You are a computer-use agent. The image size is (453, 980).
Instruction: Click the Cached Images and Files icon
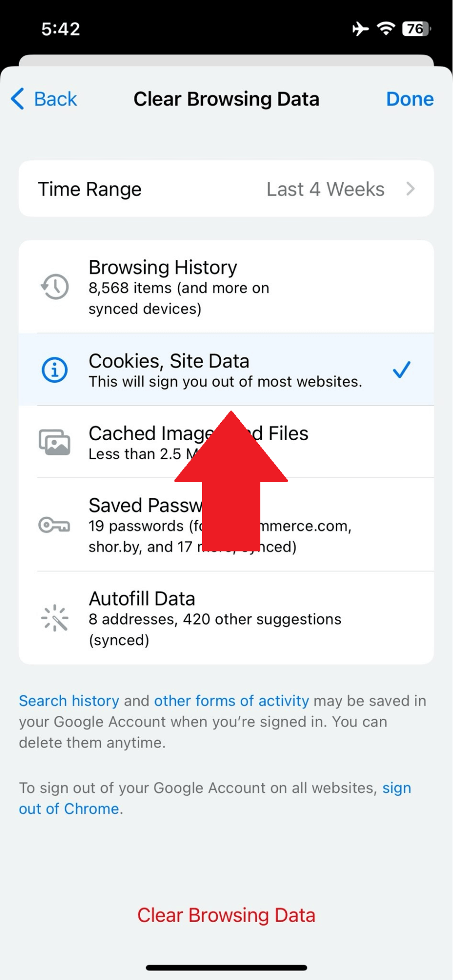click(54, 442)
